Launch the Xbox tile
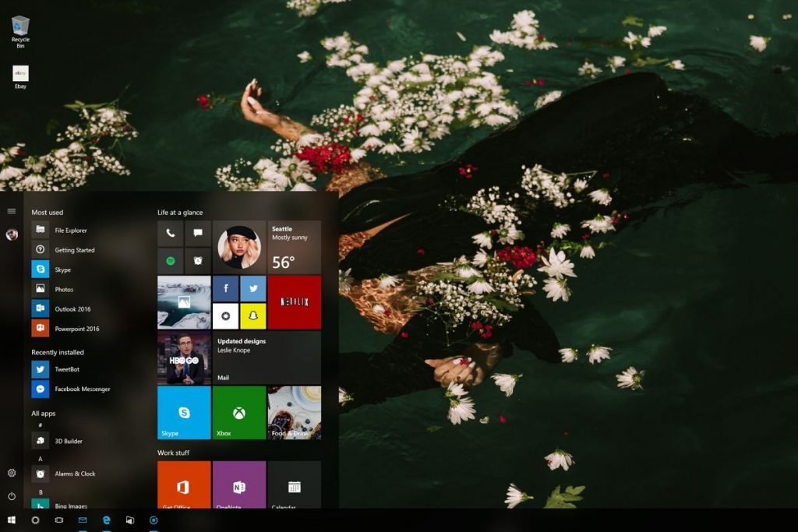 [238, 413]
